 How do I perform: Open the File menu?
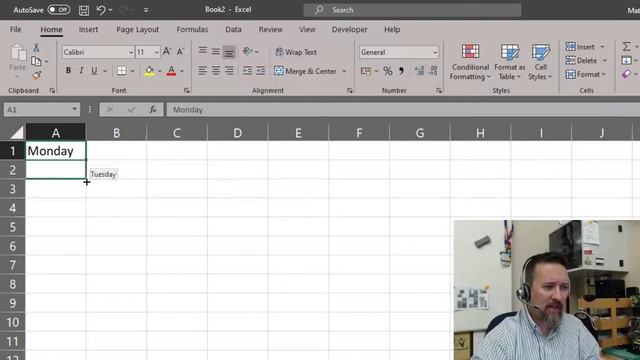[16, 29]
